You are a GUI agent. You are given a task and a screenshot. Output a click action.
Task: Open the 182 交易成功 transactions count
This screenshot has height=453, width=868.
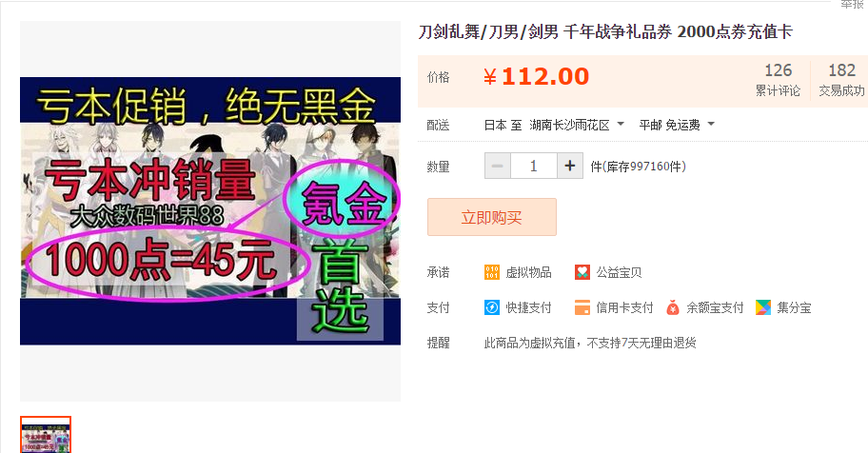click(841, 80)
